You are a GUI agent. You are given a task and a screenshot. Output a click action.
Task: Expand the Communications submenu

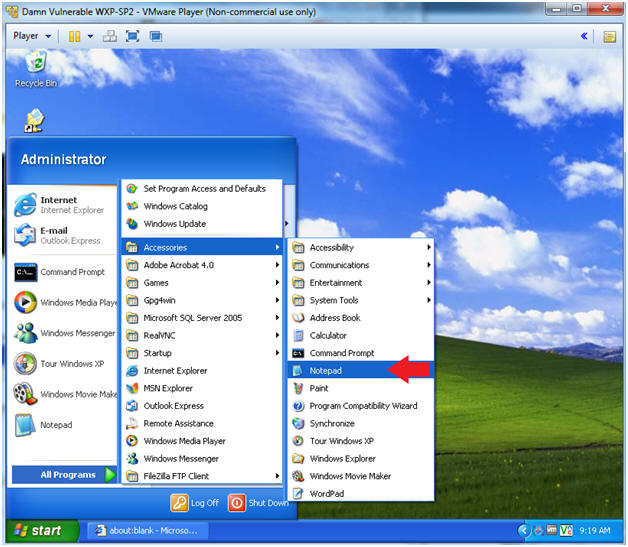coord(361,265)
